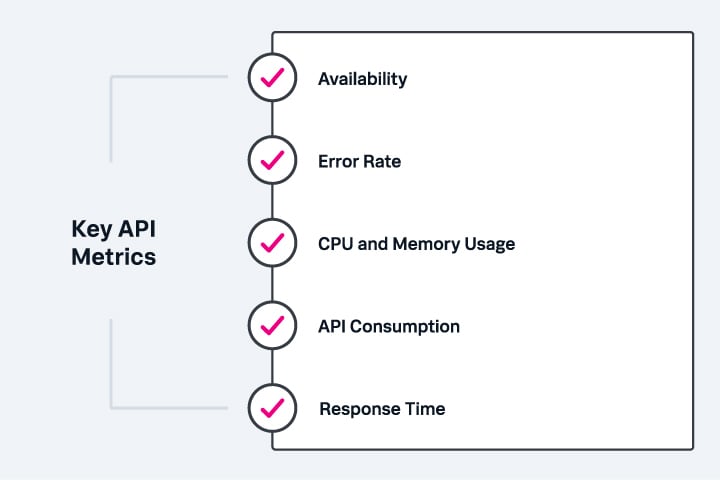Click connector line between Availability and Error Rate
This screenshot has height=480, width=720.
click(272, 119)
